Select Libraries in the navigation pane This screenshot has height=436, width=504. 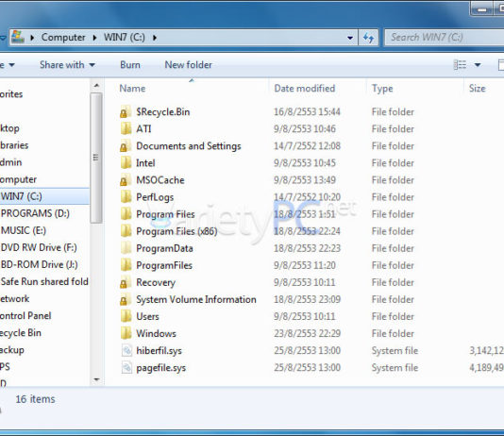pyautogui.click(x=14, y=145)
